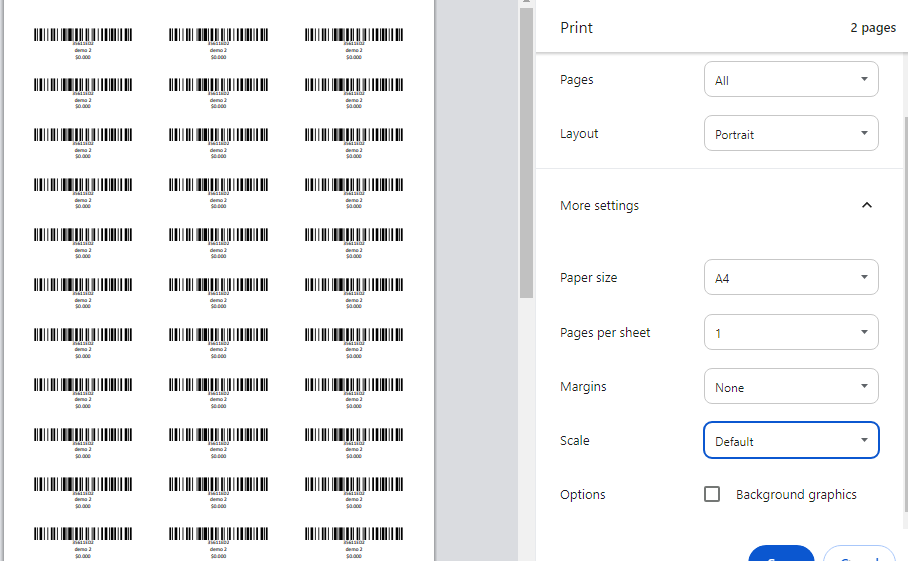This screenshot has width=908, height=561.
Task: Click the 'Margins' label
Action: (583, 386)
